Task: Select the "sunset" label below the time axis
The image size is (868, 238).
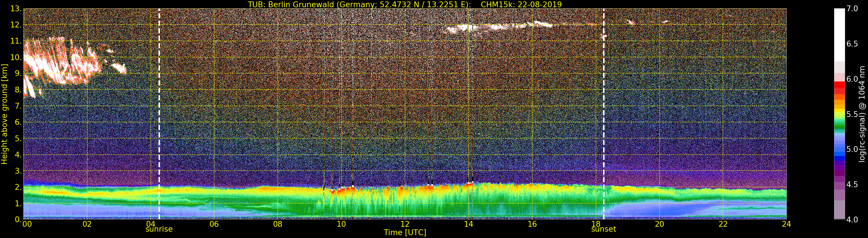Action: (x=603, y=229)
